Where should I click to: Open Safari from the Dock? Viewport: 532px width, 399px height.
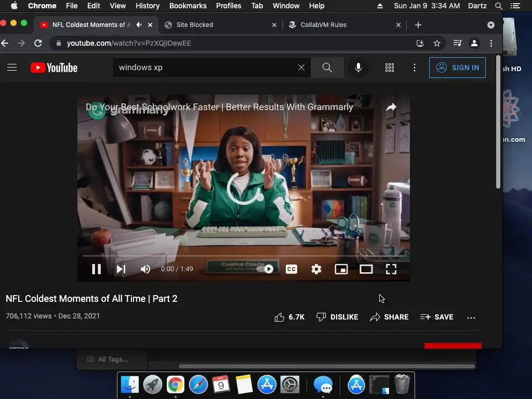click(198, 385)
